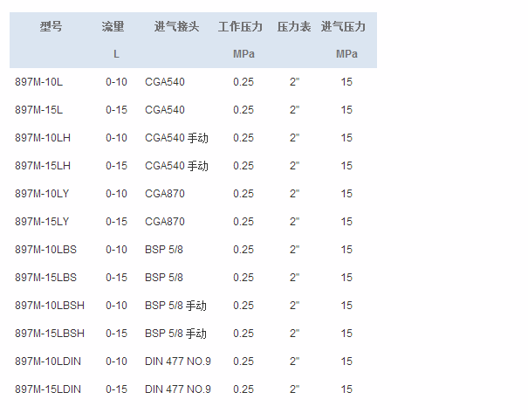Click model 897M-10LBS

click(45, 250)
